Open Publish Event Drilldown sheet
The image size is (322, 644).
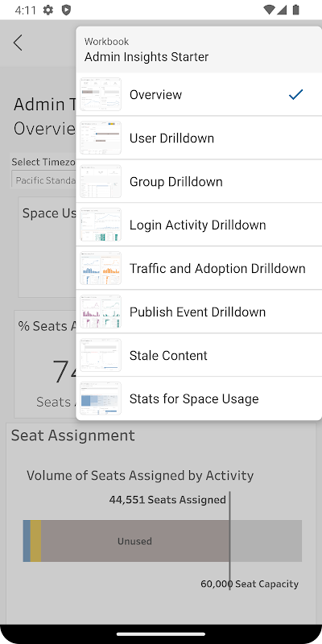[199, 312]
